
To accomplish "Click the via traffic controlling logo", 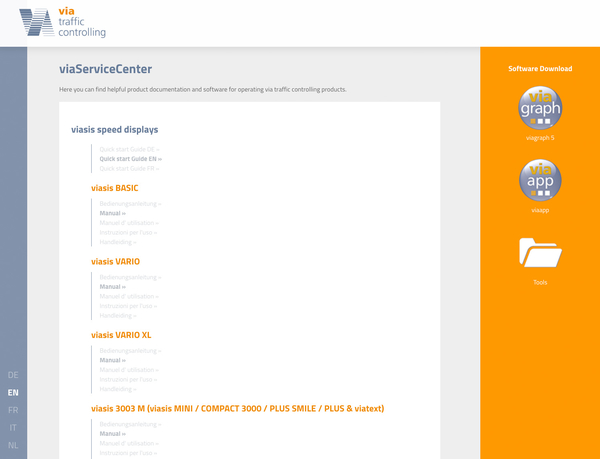I will (x=63, y=23).
